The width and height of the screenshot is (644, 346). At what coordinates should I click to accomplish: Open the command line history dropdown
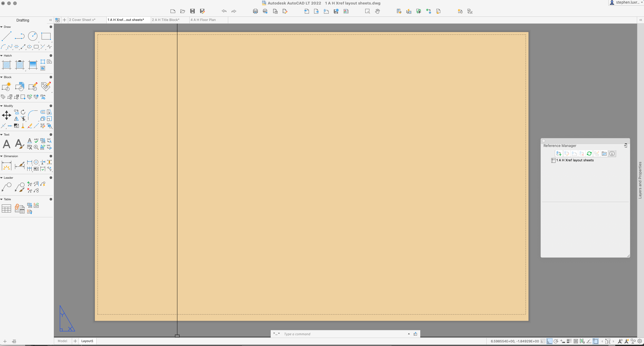tap(409, 334)
